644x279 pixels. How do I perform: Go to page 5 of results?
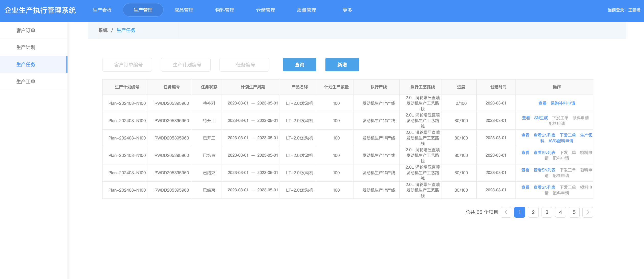574,212
